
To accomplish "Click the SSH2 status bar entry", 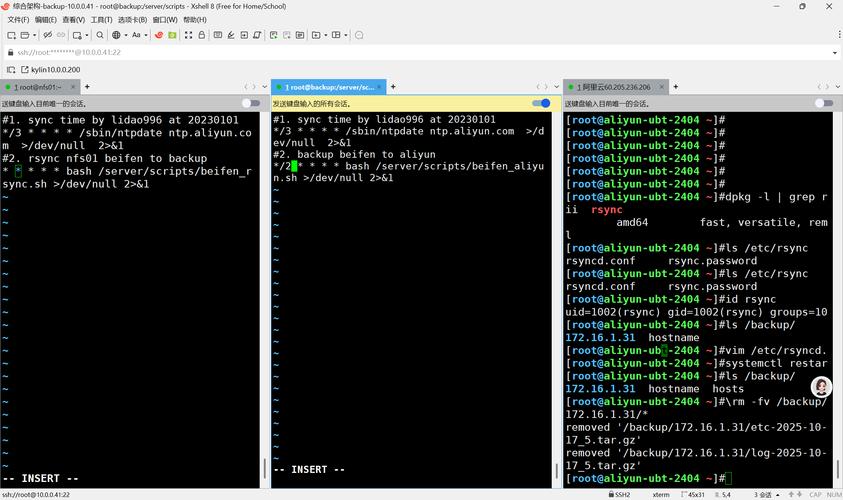I will pos(619,495).
